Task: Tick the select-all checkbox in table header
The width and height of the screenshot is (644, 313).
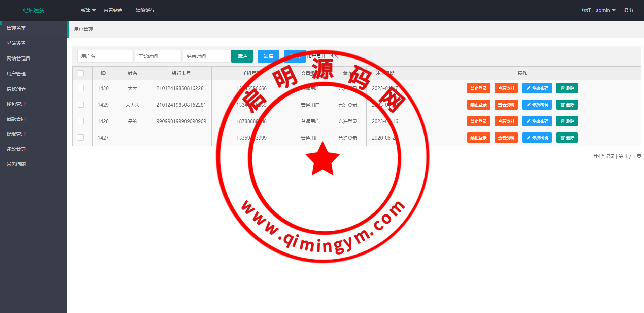Action: [x=81, y=73]
